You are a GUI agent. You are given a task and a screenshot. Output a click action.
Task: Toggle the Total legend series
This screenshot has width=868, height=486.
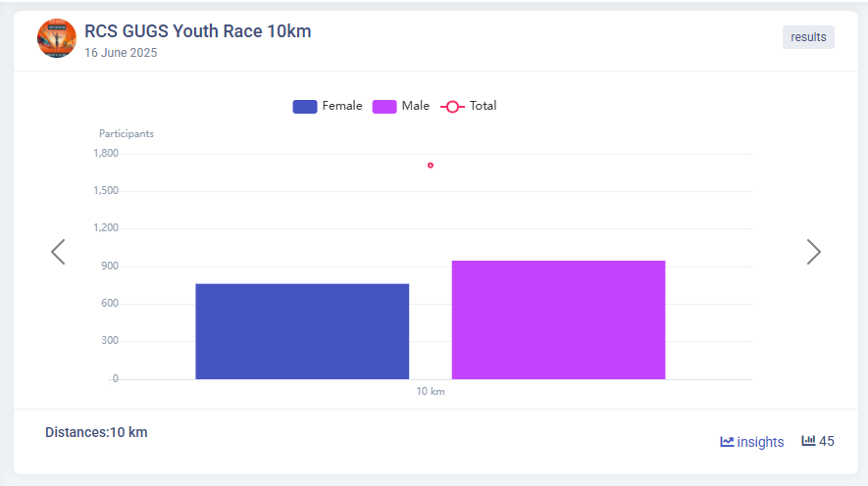(x=468, y=106)
